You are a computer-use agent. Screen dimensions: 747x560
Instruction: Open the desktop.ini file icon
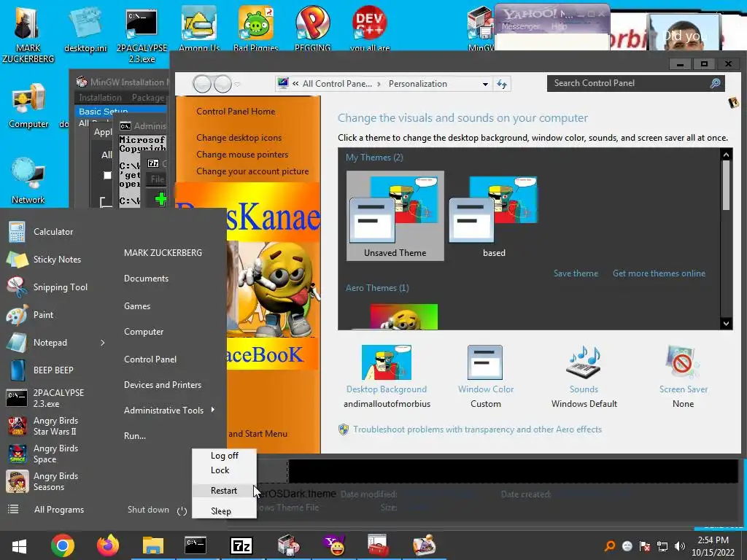(x=86, y=29)
